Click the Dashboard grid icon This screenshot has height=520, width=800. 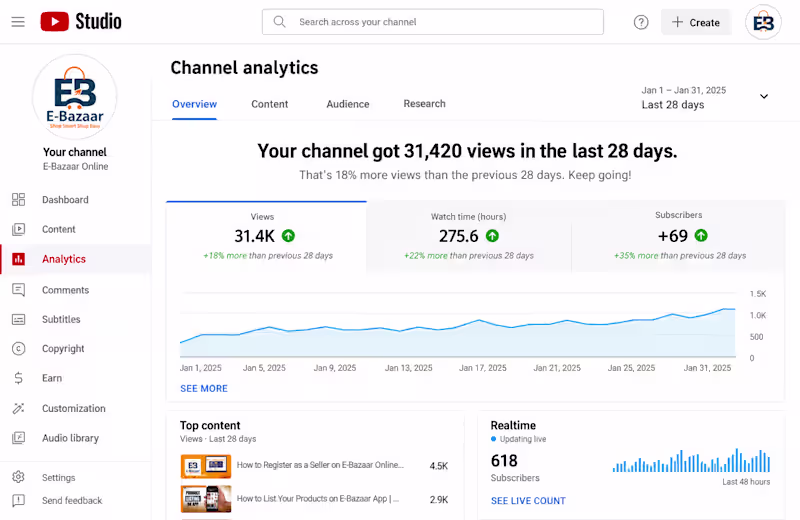pos(18,200)
